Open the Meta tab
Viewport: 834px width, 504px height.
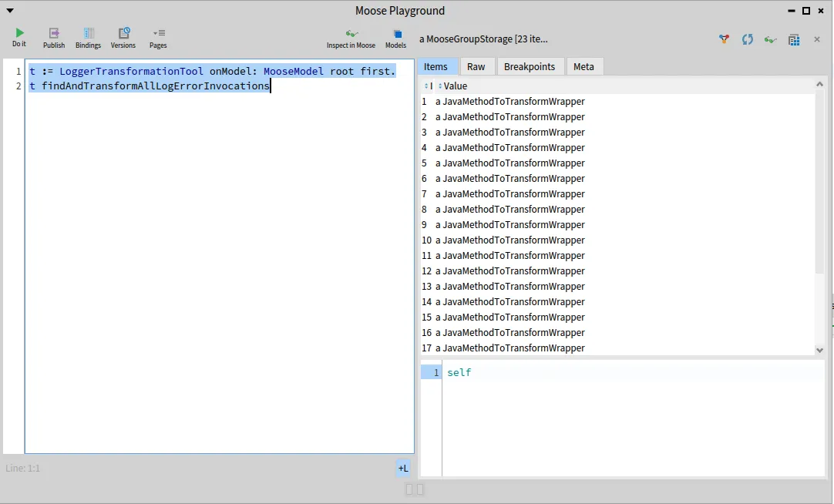(583, 66)
